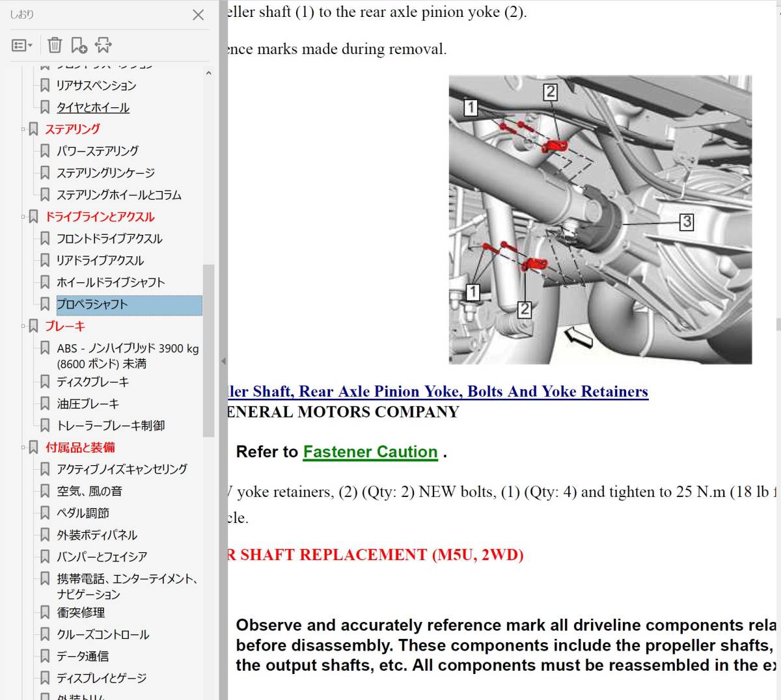Select the プロペラシャフト bookmark
This screenshot has height=700, width=781.
point(92,304)
